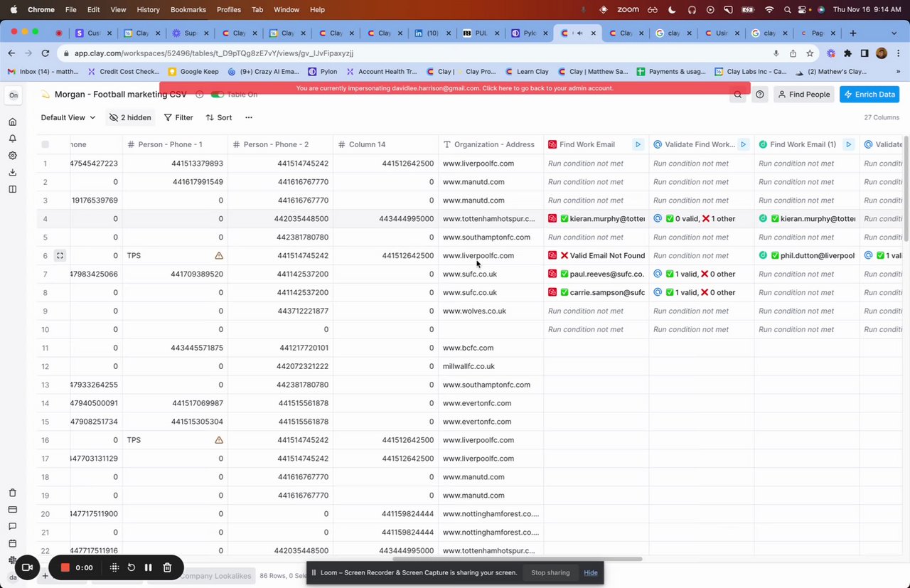Click the download/export icon in the sidebar
Image resolution: width=910 pixels, height=588 pixels.
[13, 173]
